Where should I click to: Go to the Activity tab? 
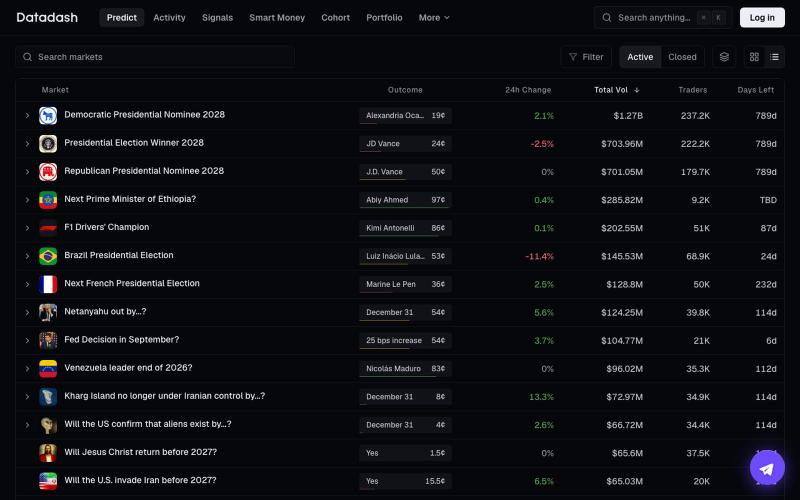point(169,18)
